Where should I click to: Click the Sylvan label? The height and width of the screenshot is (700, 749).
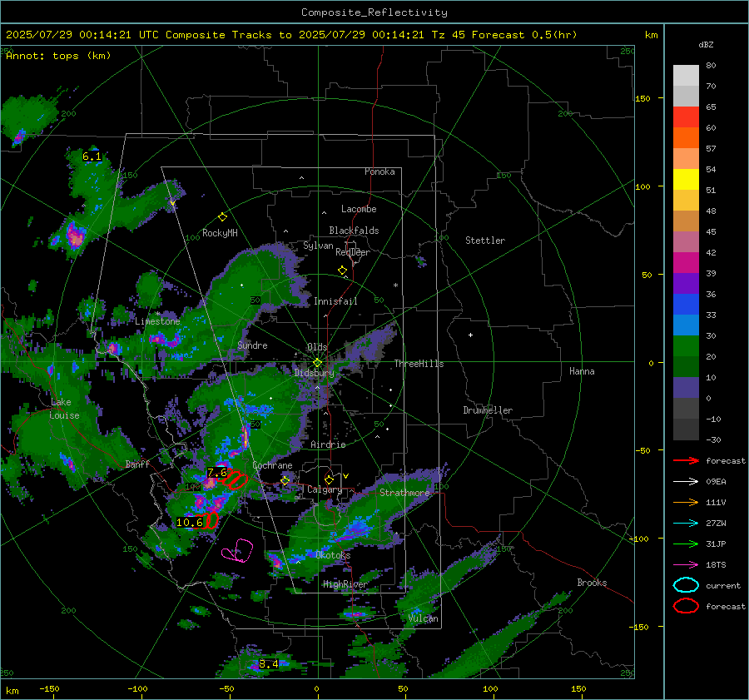click(318, 246)
